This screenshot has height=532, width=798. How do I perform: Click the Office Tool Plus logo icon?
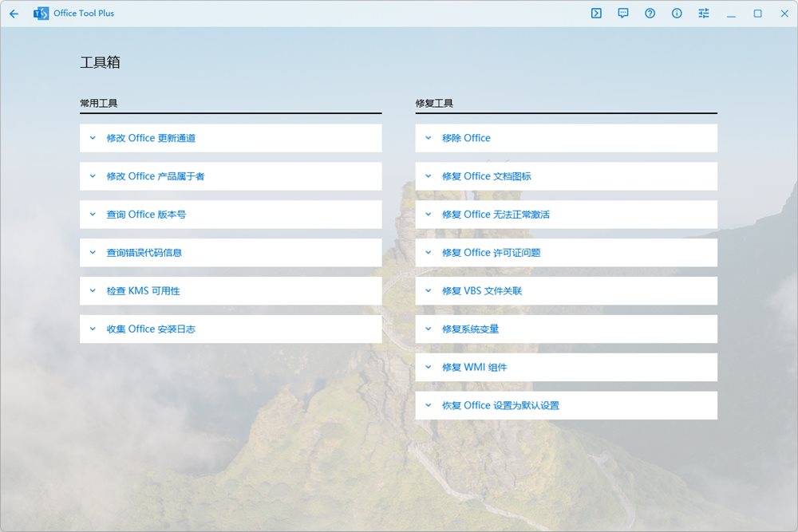41,14
